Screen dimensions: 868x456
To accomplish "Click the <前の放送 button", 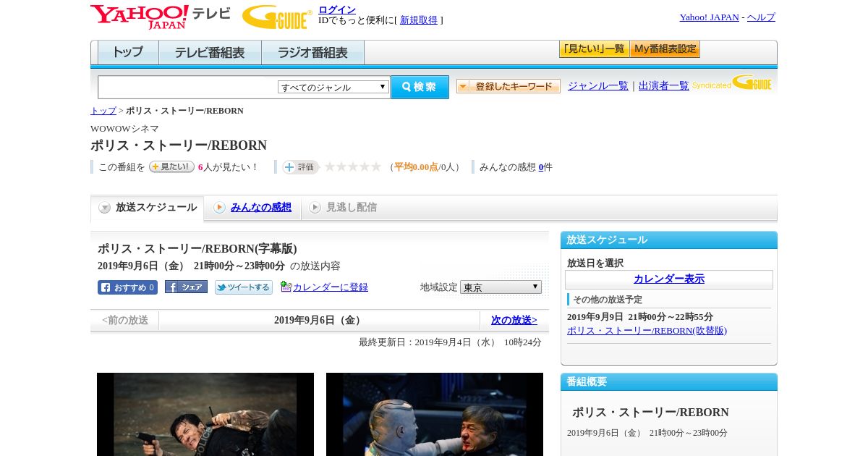I will 125,320.
